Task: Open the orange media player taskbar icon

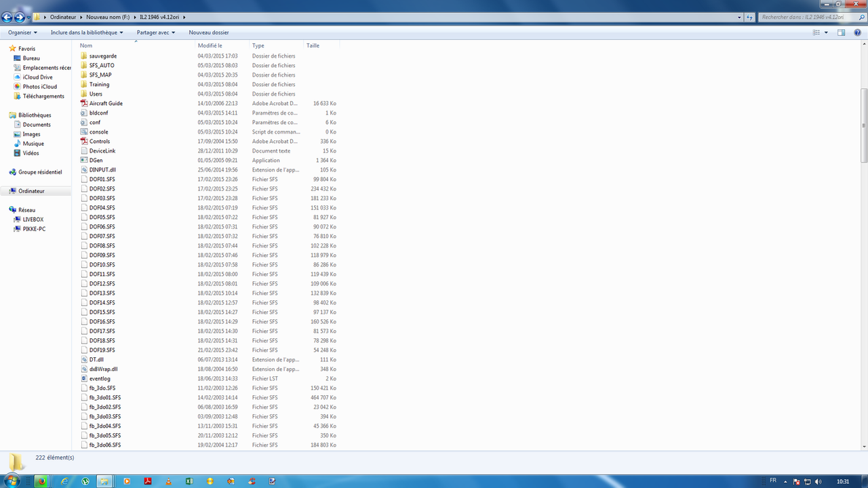Action: [x=127, y=481]
